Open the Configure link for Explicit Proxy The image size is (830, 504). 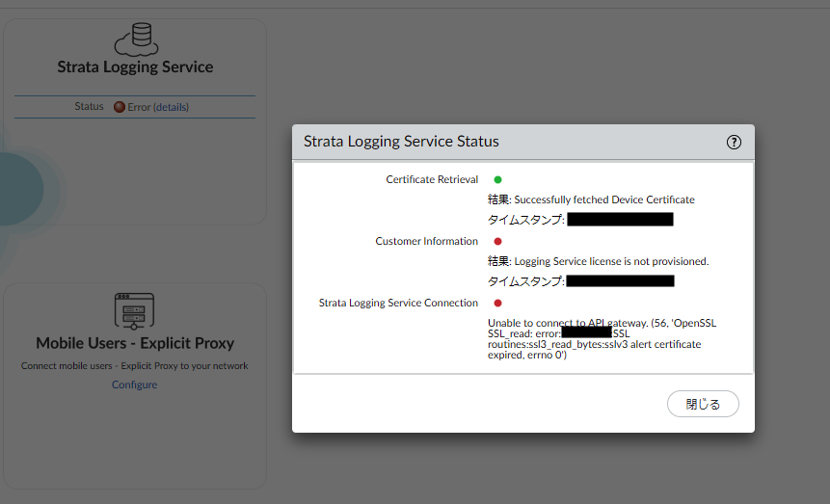134,385
